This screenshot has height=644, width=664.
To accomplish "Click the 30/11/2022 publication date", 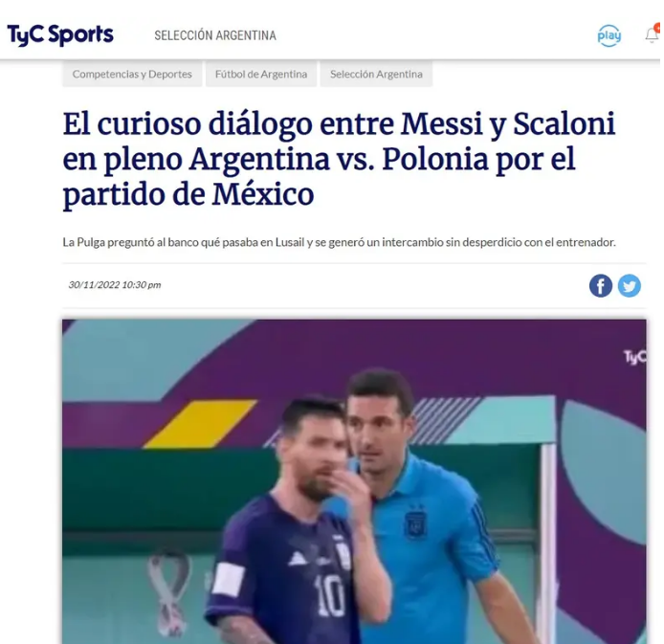I will point(115,285).
